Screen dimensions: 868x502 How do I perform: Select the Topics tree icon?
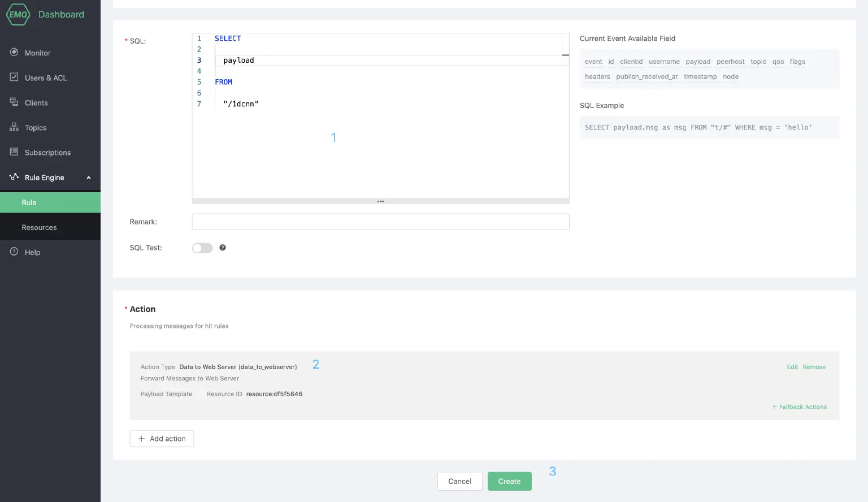click(14, 127)
